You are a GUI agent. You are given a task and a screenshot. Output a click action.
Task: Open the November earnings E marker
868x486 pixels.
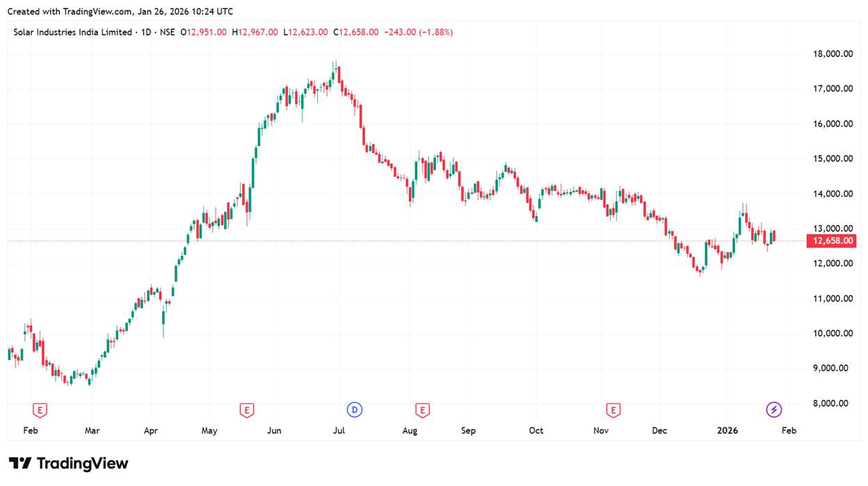click(613, 410)
